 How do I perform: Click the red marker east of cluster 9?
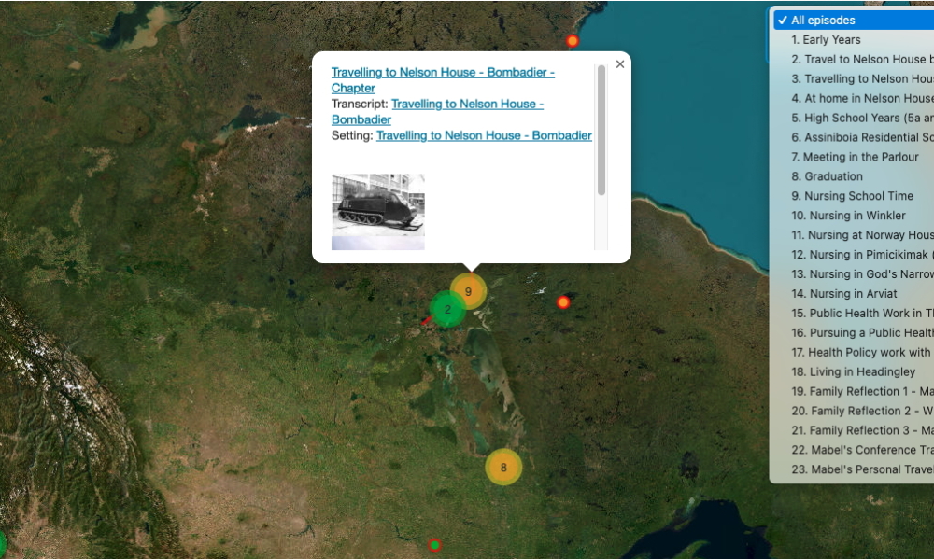[563, 302]
